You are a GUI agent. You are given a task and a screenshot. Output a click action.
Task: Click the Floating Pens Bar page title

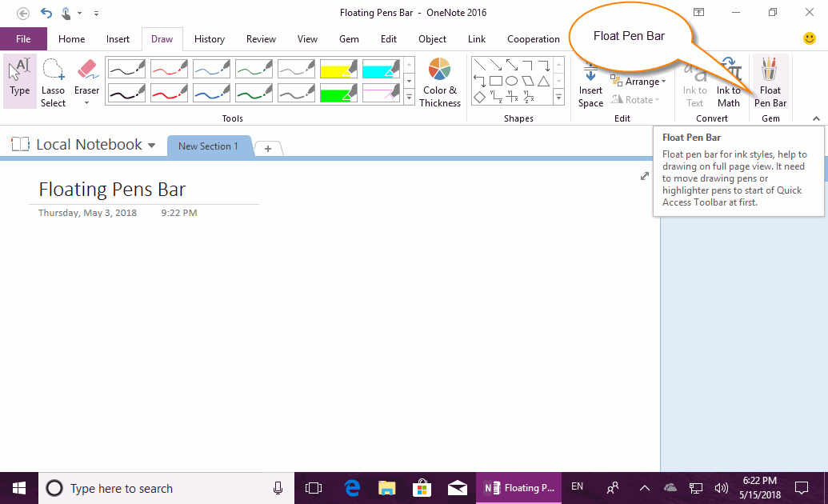(113, 190)
